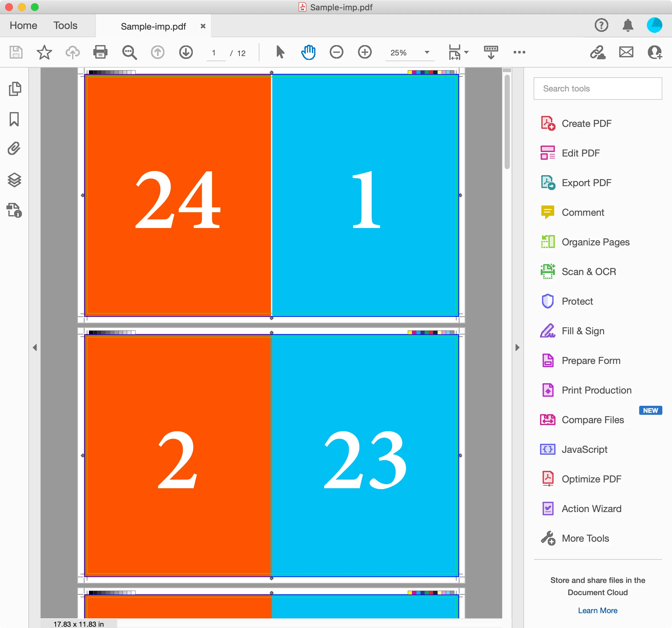This screenshot has height=628, width=672.
Task: Open the 25% zoom level dropdown
Action: 427,52
